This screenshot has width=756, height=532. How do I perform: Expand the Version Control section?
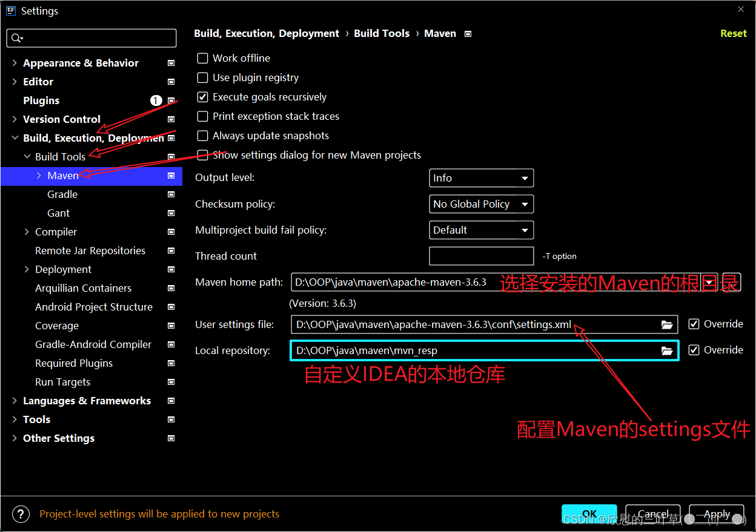click(x=15, y=119)
